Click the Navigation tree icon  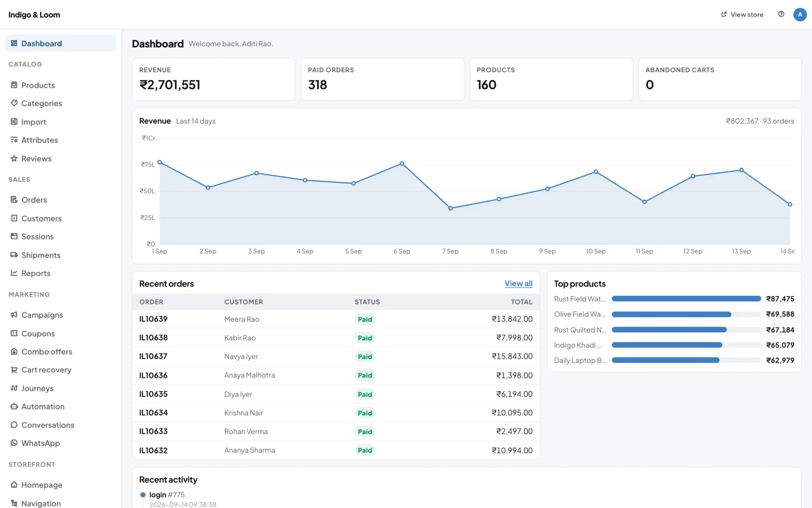coord(14,503)
